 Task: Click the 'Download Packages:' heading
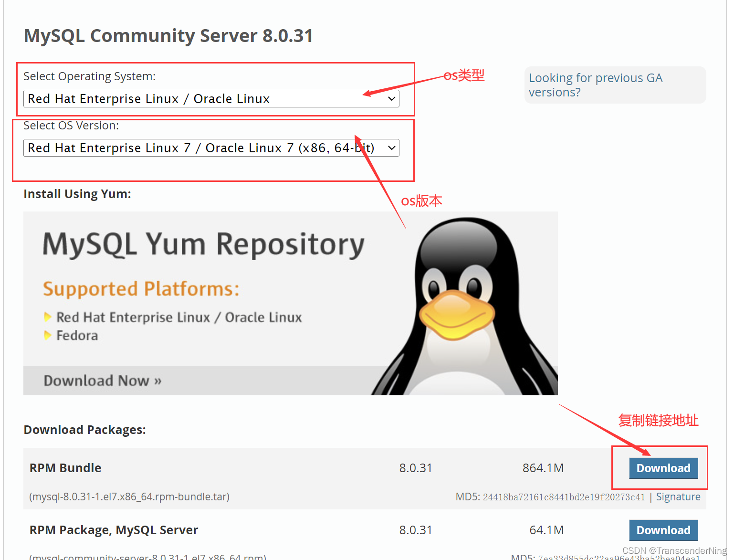click(85, 430)
